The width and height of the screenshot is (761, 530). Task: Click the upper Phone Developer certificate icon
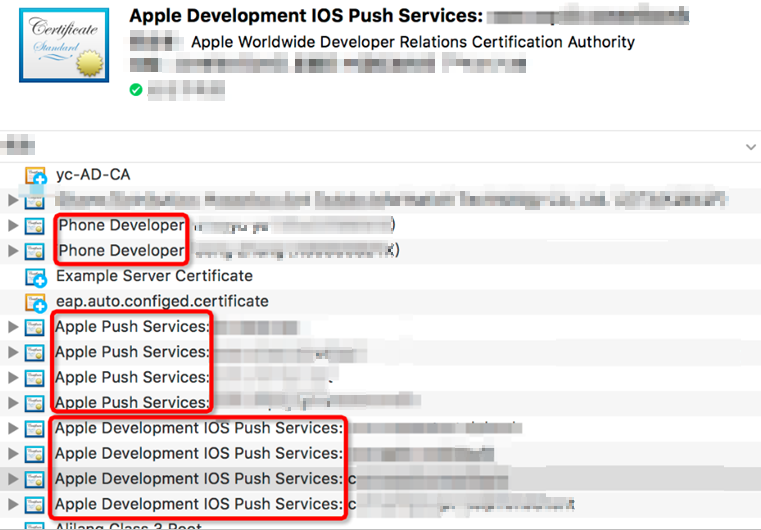(35, 226)
